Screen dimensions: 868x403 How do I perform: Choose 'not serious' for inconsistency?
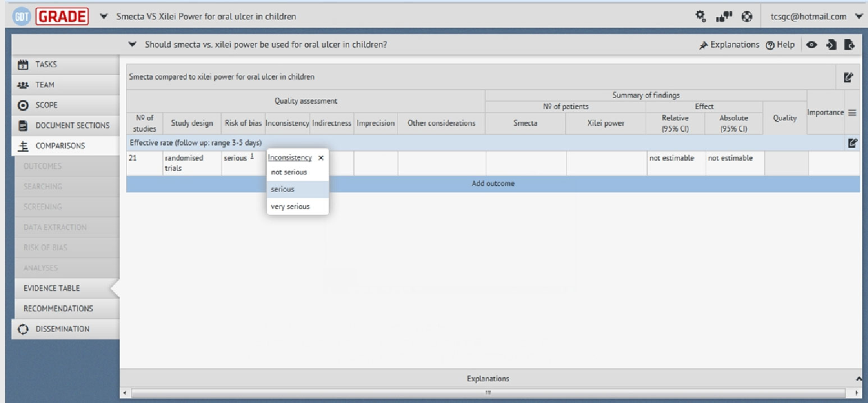pyautogui.click(x=298, y=172)
